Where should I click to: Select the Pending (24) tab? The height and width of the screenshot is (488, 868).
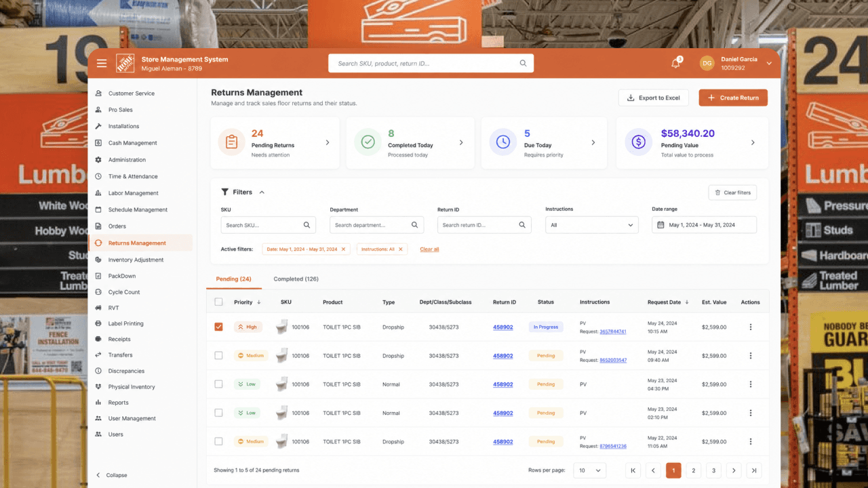coord(233,279)
